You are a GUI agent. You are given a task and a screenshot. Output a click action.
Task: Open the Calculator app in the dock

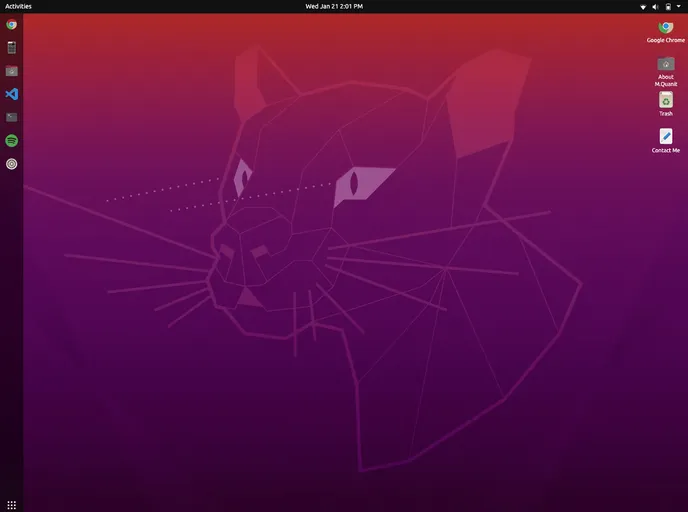tap(11, 47)
